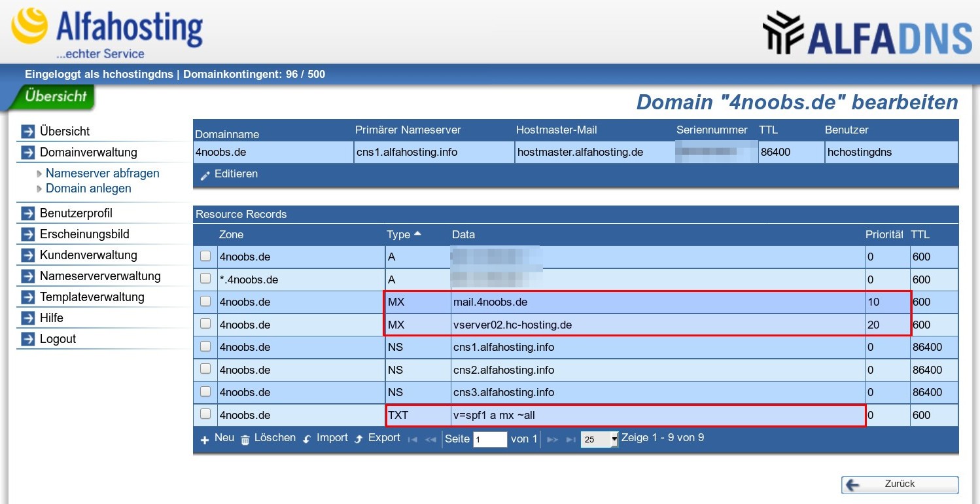Open Nameserververwaltung in the sidebar

pos(99,276)
